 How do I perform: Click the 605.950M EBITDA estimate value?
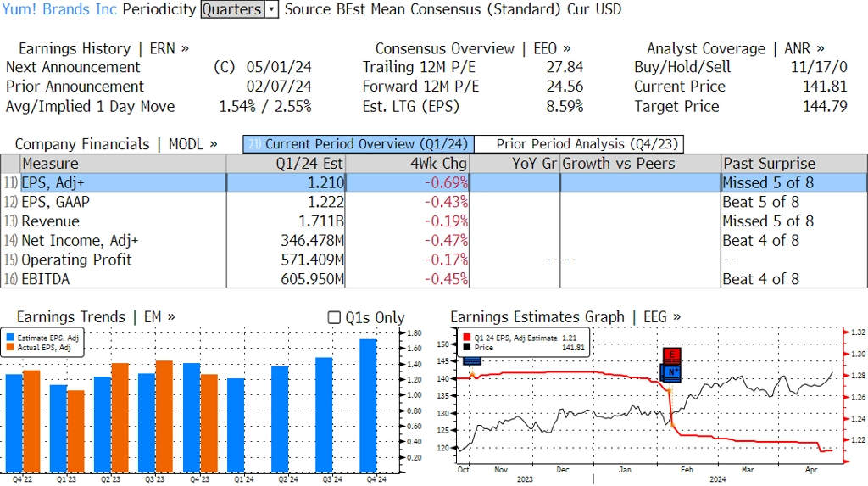tap(312, 279)
